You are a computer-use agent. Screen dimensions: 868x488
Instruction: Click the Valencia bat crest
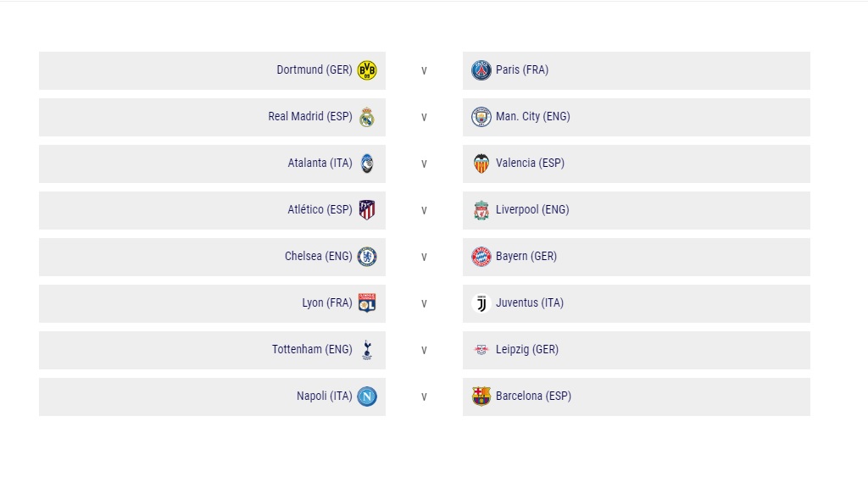click(x=481, y=164)
